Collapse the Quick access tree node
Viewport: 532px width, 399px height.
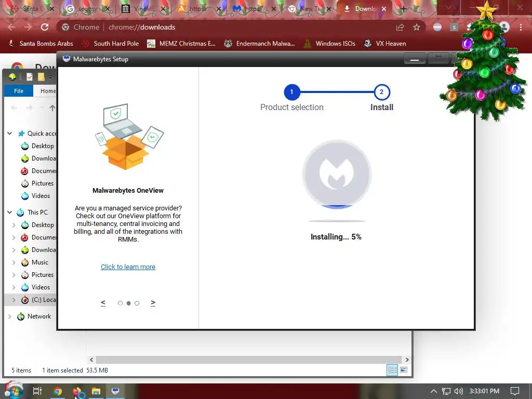point(10,134)
